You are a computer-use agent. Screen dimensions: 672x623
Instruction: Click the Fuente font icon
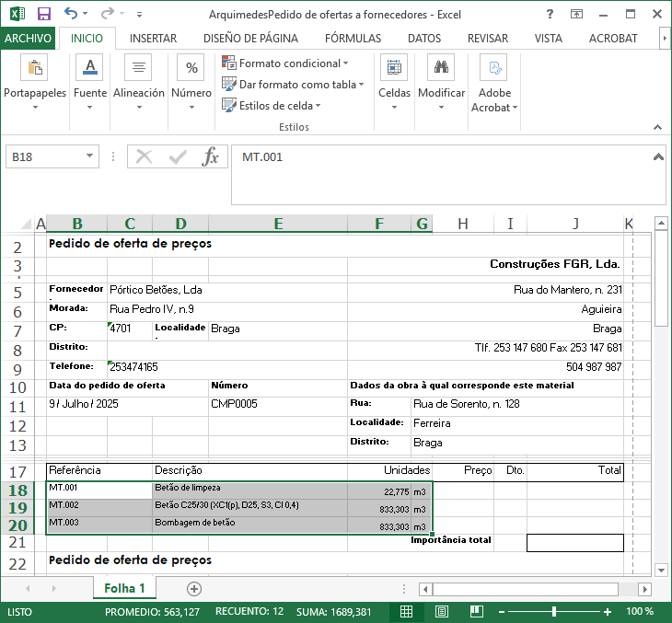[89, 67]
